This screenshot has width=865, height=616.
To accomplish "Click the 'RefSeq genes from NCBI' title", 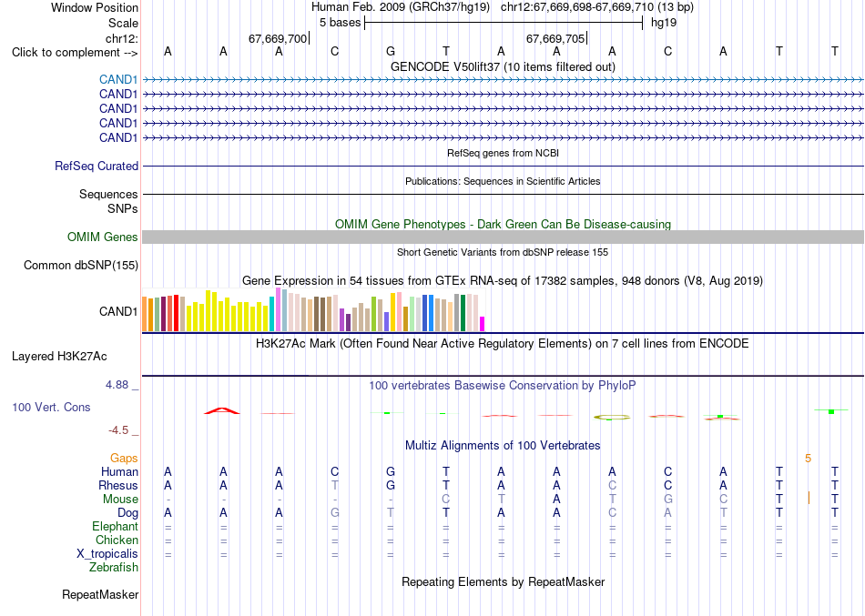I will coord(503,153).
